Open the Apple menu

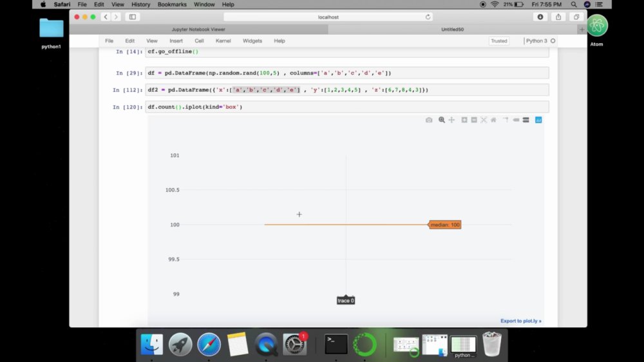pyautogui.click(x=43, y=5)
